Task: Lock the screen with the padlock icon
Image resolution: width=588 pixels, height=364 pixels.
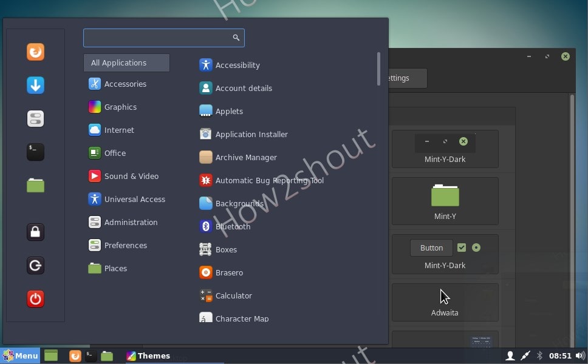Action: [x=35, y=232]
